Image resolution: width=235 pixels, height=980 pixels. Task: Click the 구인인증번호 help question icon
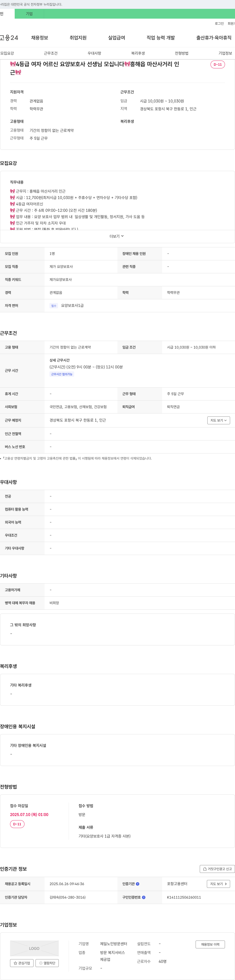tap(143, 897)
